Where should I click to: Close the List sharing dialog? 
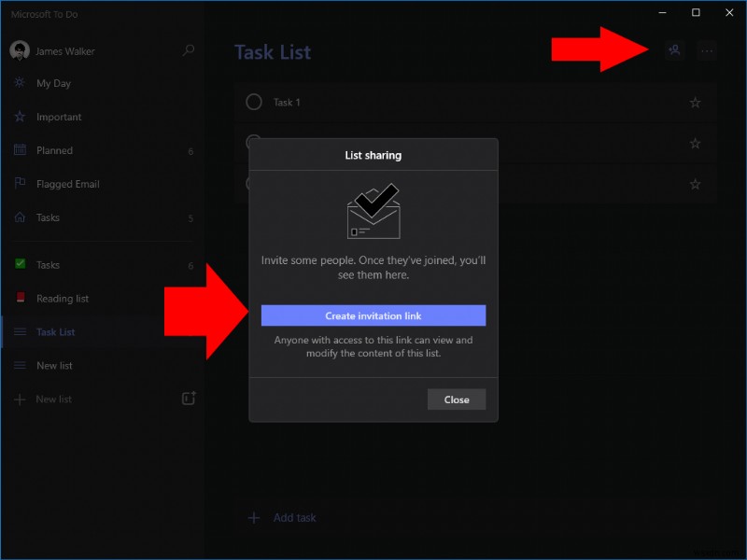pos(457,399)
